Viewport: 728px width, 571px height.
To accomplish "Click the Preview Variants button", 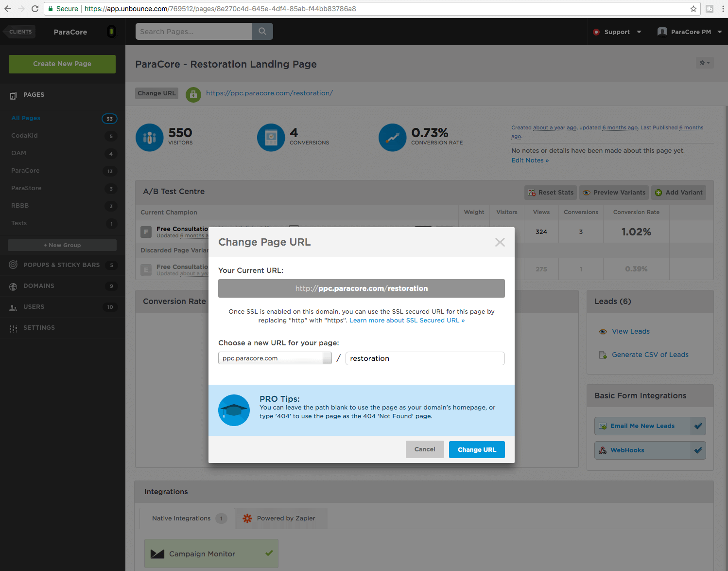I will click(614, 193).
